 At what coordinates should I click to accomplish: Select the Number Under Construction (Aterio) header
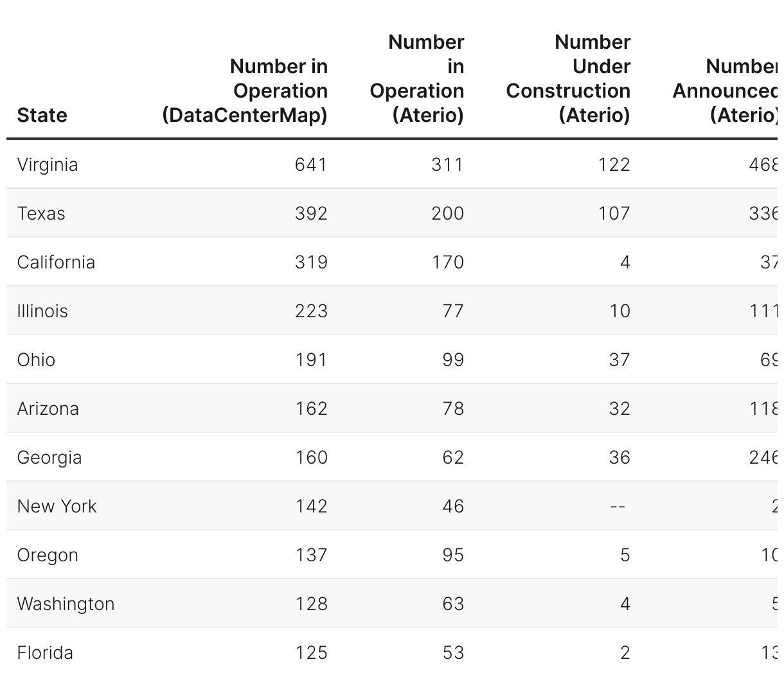(568, 79)
